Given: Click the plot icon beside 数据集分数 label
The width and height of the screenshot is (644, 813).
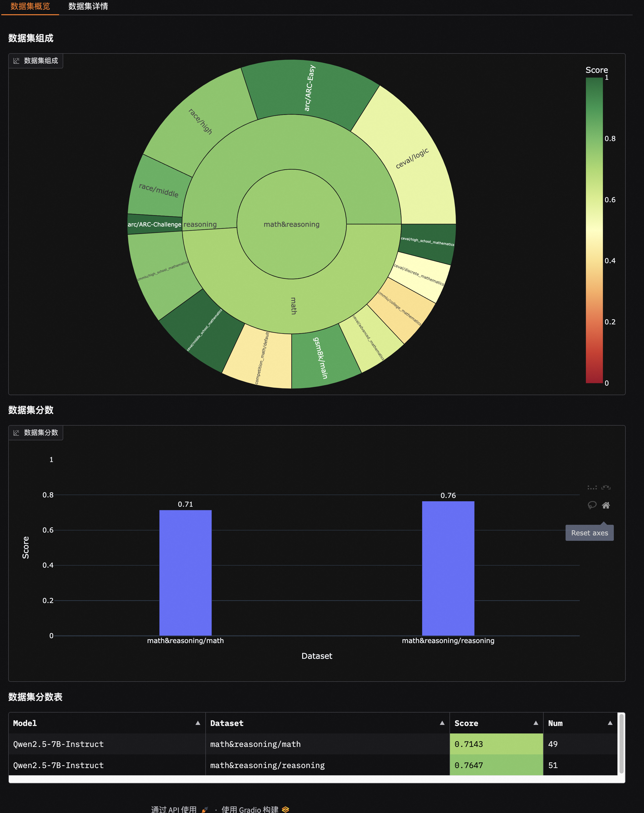Looking at the screenshot, I should 16,433.
